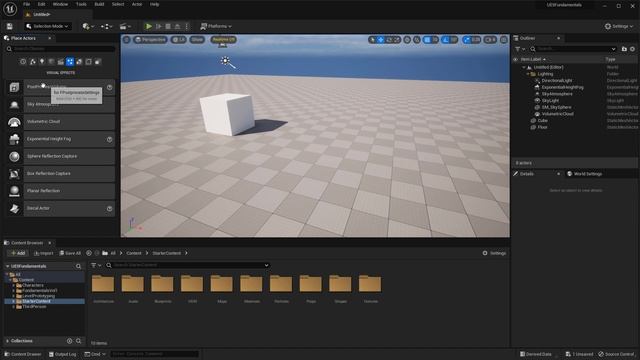The width and height of the screenshot is (640, 360).
Task: Select the Cube actor in Outliner
Action: point(542,121)
